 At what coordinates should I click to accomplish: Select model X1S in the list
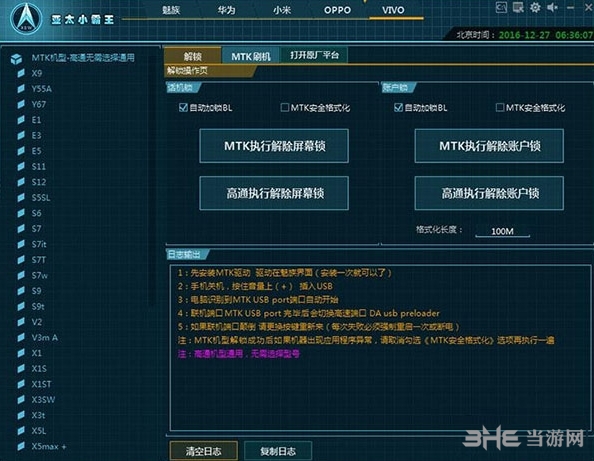pyautogui.click(x=39, y=368)
